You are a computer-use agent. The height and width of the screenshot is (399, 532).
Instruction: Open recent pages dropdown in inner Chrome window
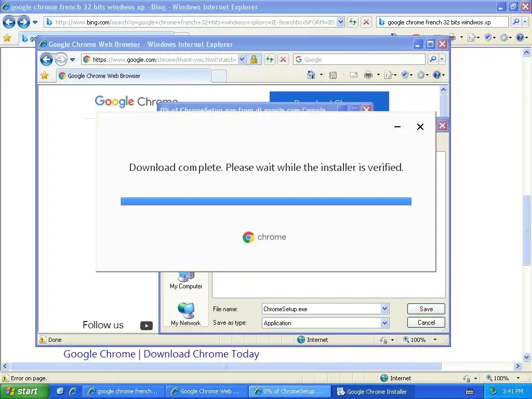[x=72, y=60]
